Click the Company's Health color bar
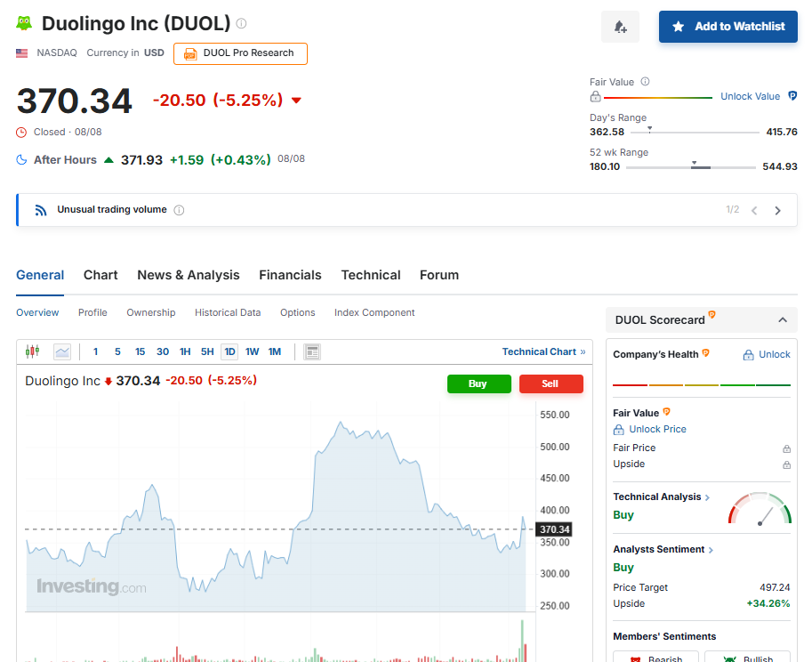Viewport: 812px width, 662px height. [702, 385]
